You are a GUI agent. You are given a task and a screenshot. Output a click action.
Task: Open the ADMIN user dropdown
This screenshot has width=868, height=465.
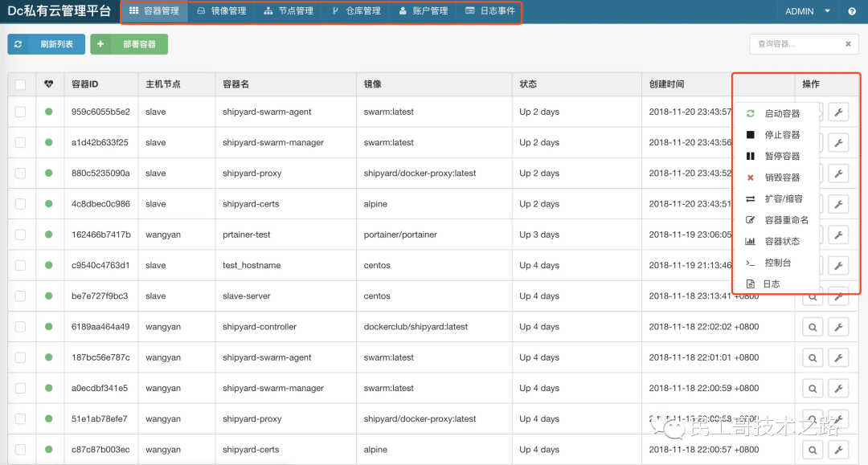pos(809,11)
